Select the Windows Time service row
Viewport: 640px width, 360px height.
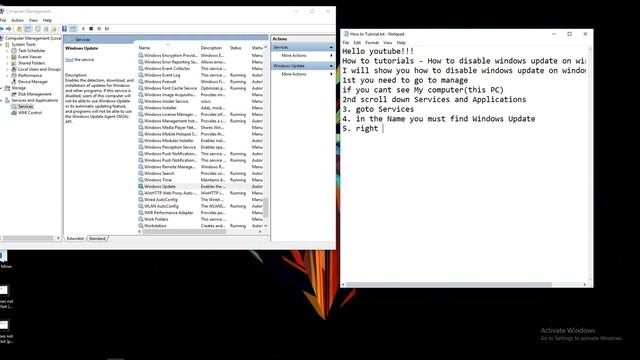click(x=200, y=180)
